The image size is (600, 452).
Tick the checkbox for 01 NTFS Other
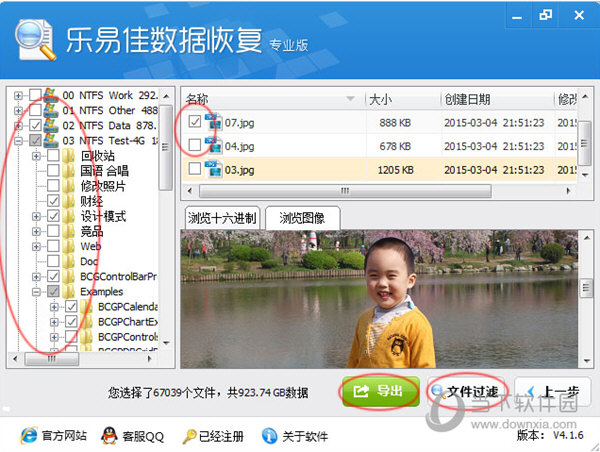point(35,110)
